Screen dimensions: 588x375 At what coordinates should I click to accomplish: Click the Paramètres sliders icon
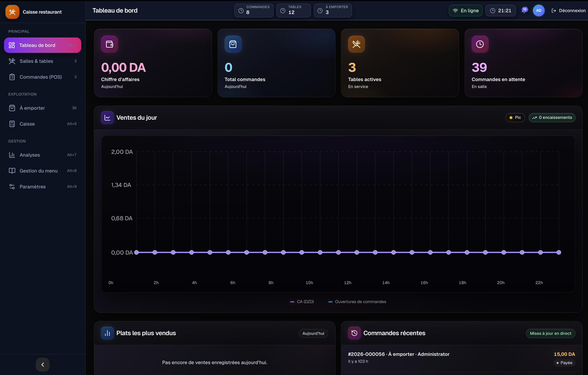(12, 186)
